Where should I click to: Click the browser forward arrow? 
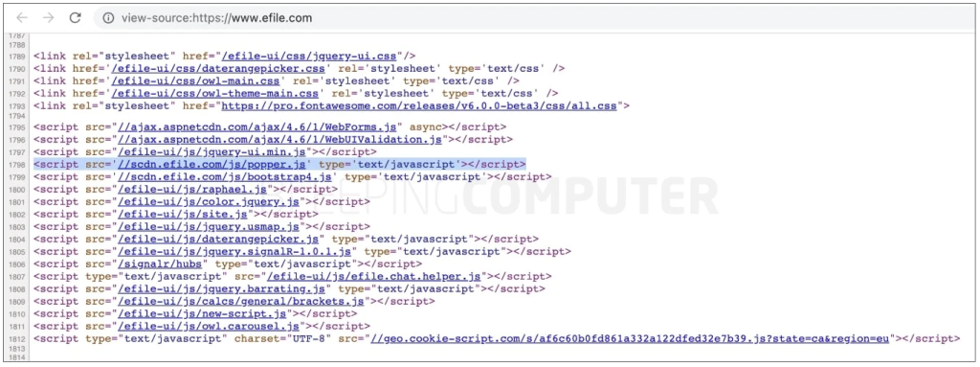(48, 17)
